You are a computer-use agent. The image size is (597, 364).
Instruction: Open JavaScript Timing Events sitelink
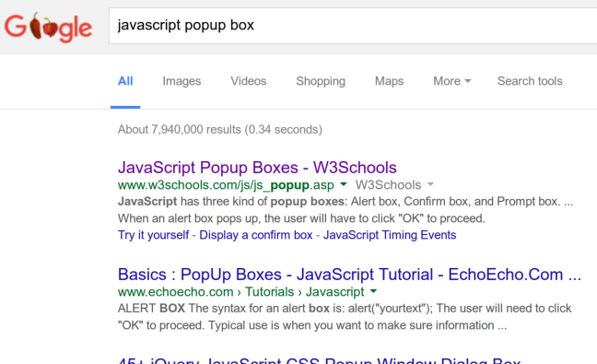(390, 235)
